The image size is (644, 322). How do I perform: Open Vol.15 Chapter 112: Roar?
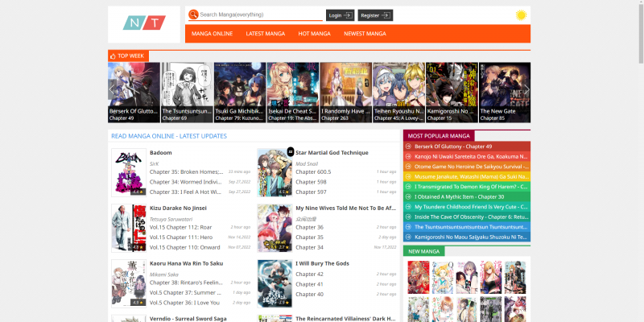pos(180,227)
